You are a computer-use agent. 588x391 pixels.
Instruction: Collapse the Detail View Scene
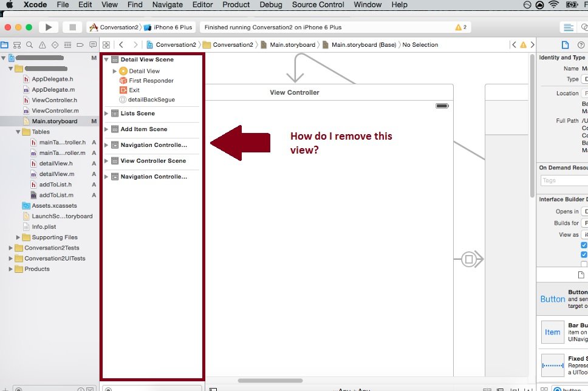(x=107, y=59)
